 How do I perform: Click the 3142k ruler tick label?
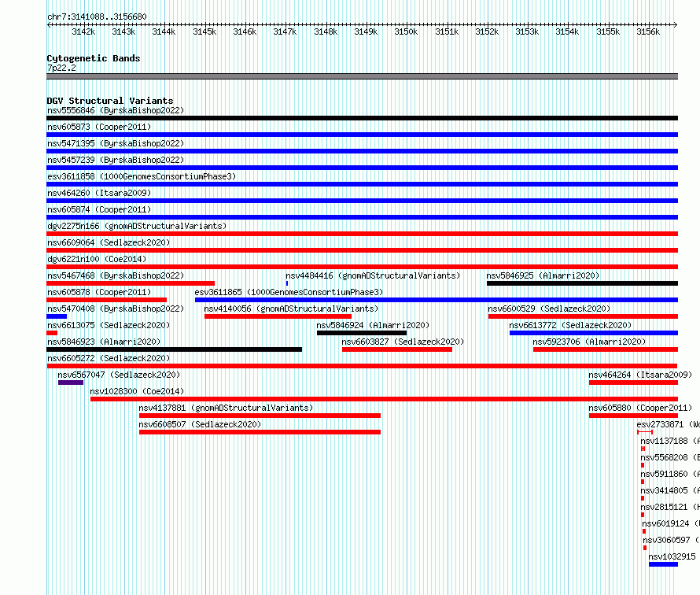(83, 31)
